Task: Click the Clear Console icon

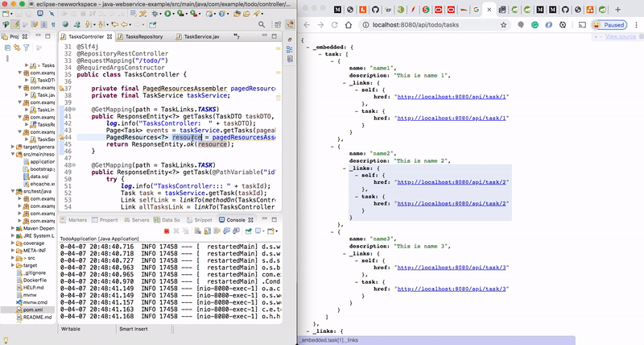Action: (x=197, y=231)
